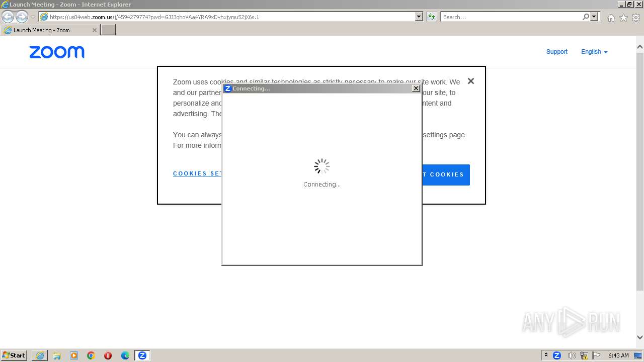This screenshot has height=362, width=644.
Task: Expand the English language dropdown
Action: point(594,52)
